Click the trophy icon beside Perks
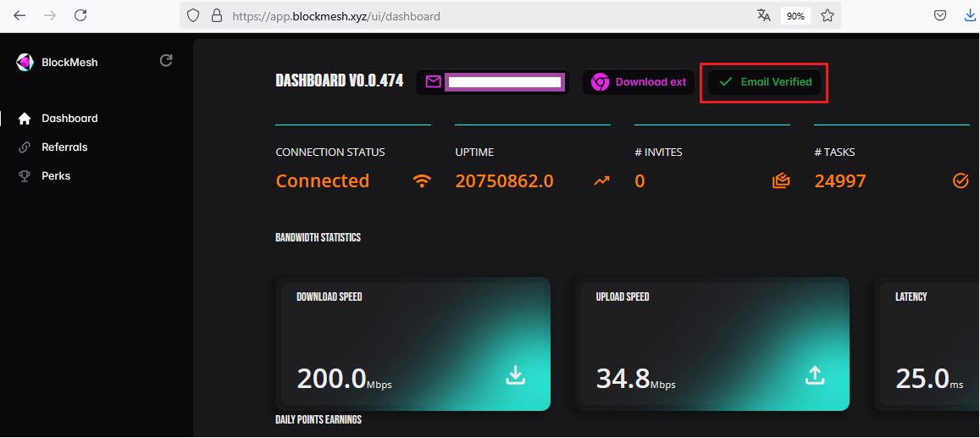The height and width of the screenshot is (438, 980). click(25, 176)
